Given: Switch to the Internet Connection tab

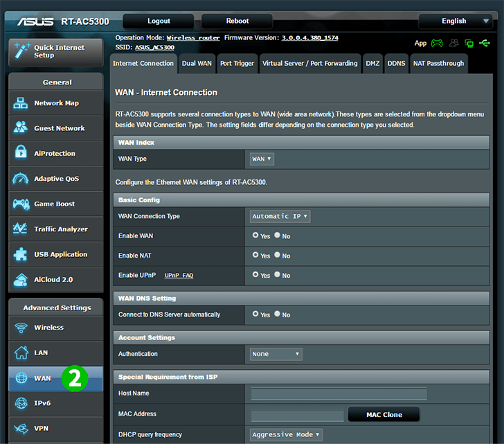Looking at the screenshot, I should pyautogui.click(x=143, y=63).
